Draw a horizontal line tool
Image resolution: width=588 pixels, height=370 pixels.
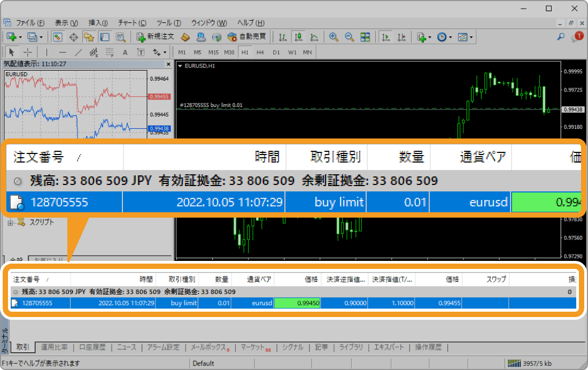(x=63, y=52)
